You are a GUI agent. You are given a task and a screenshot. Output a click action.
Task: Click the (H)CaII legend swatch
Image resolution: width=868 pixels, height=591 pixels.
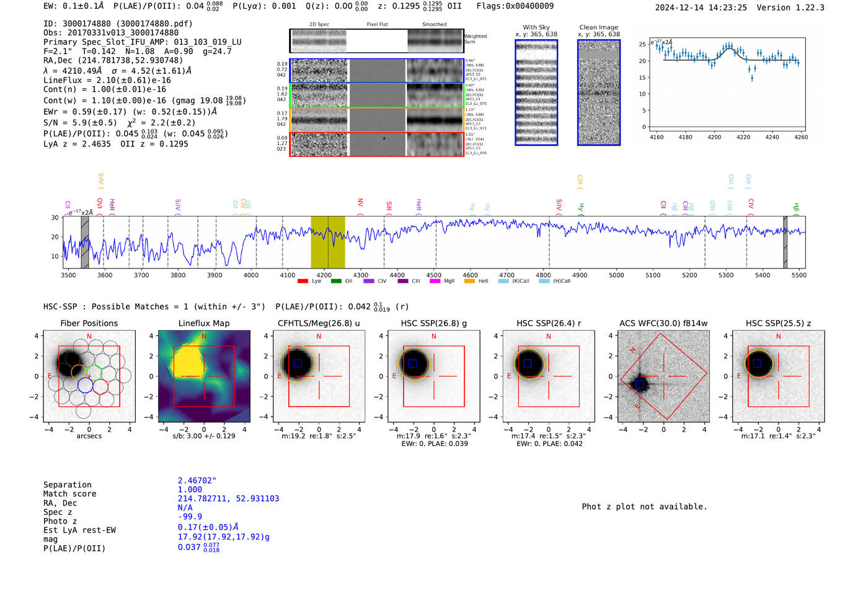pyautogui.click(x=544, y=281)
